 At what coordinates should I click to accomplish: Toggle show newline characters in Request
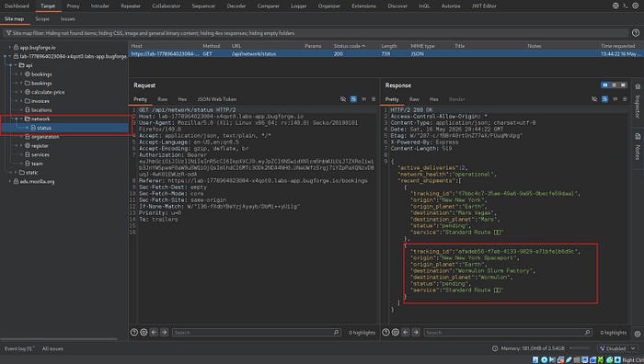pos(363,99)
